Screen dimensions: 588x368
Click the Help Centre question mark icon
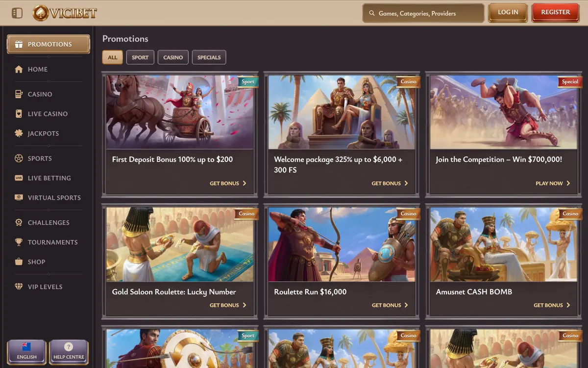tap(69, 347)
